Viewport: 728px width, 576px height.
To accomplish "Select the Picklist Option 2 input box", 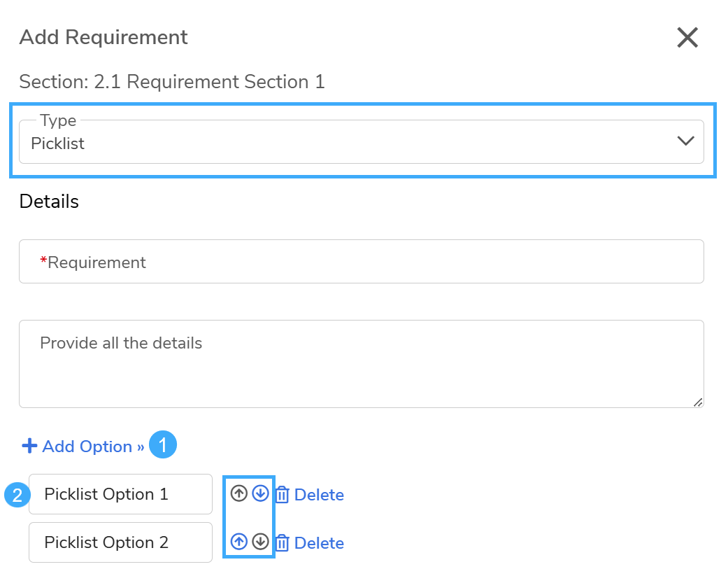I will (120, 542).
